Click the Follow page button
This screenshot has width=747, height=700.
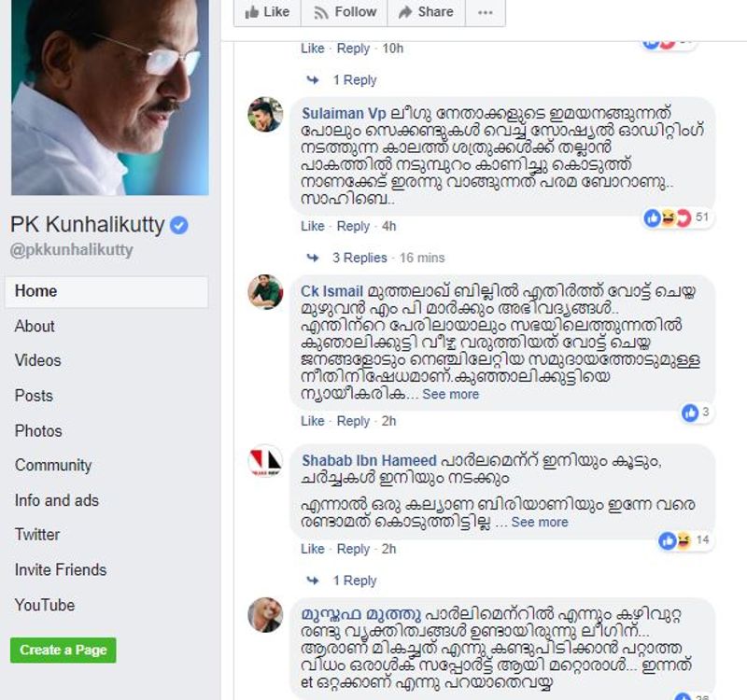(345, 12)
